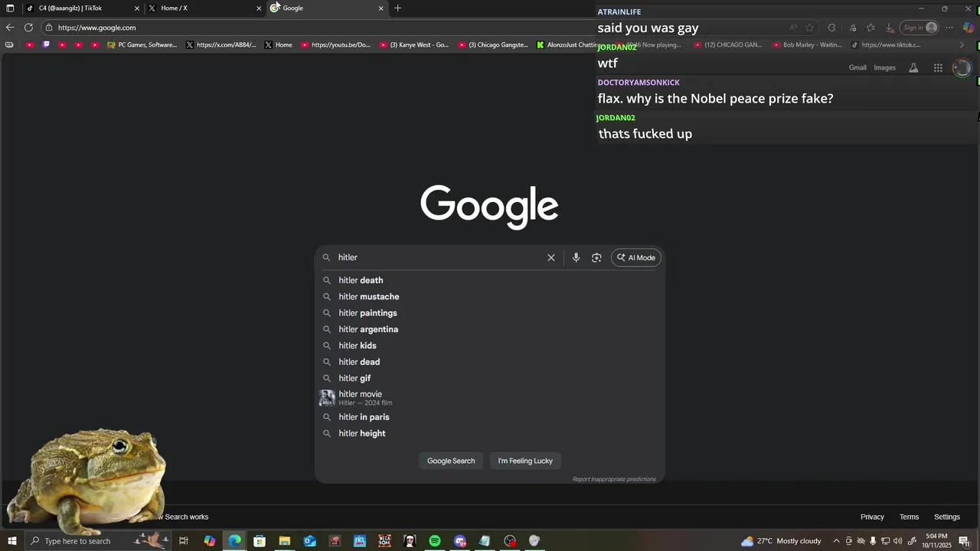Open the clock showing 5:04 PM
980x551 pixels.
pos(938,541)
